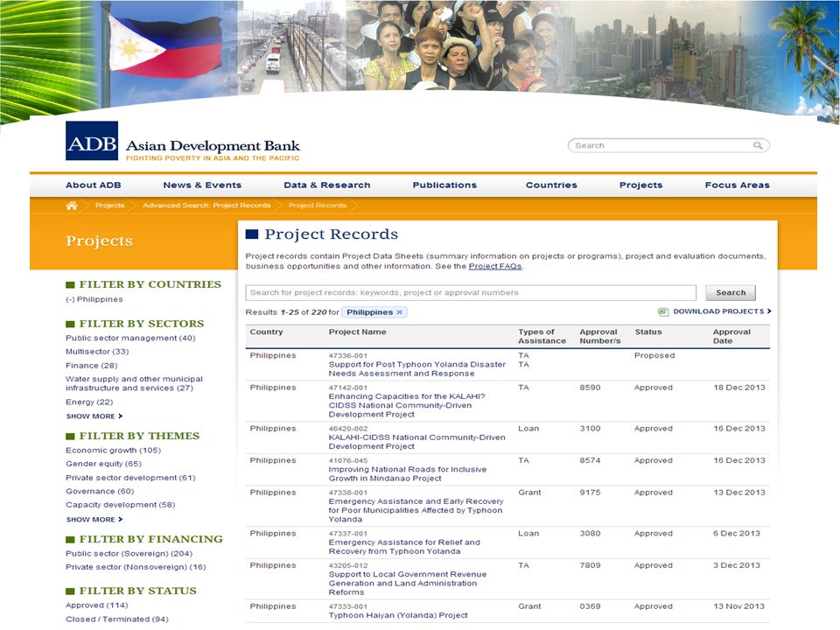Open Enhancing Capacities for the KALAHI project
840x630 pixels.
(x=407, y=405)
